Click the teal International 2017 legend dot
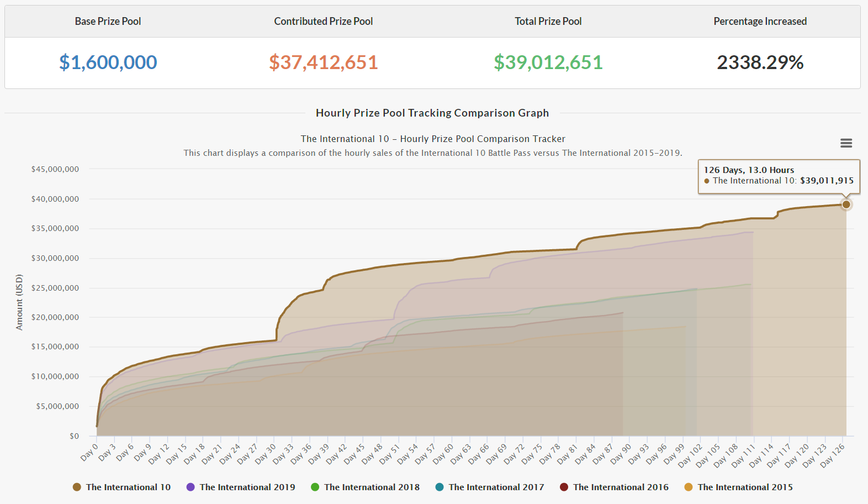 [x=440, y=487]
